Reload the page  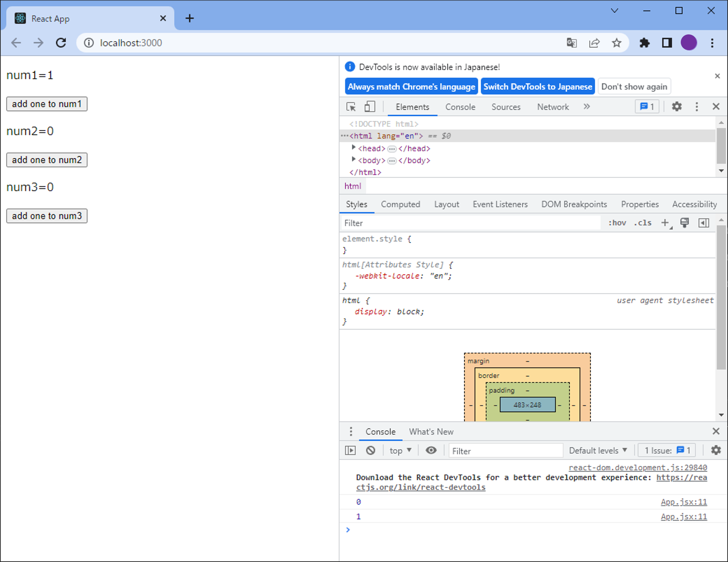[61, 43]
